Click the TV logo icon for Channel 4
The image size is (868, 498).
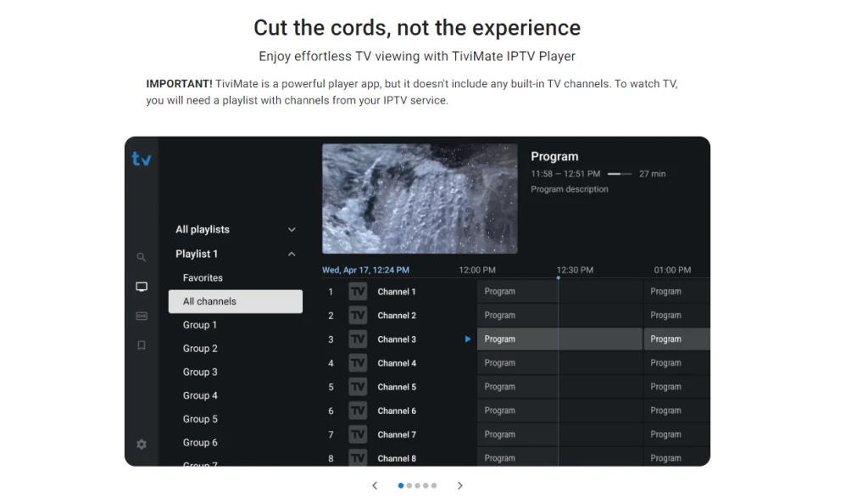point(358,363)
